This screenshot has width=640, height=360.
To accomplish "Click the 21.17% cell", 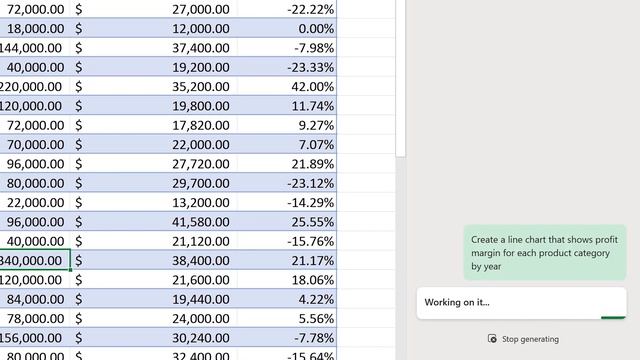I will (287, 260).
